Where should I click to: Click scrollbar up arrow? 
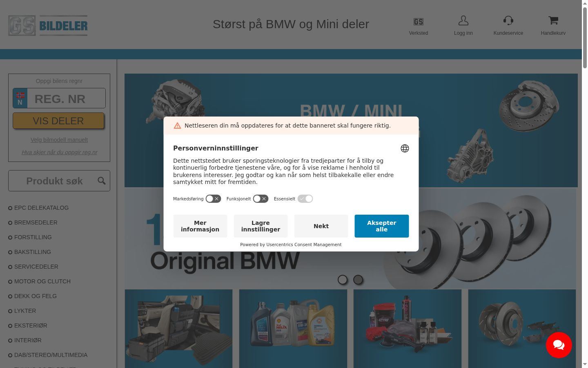click(585, 3)
